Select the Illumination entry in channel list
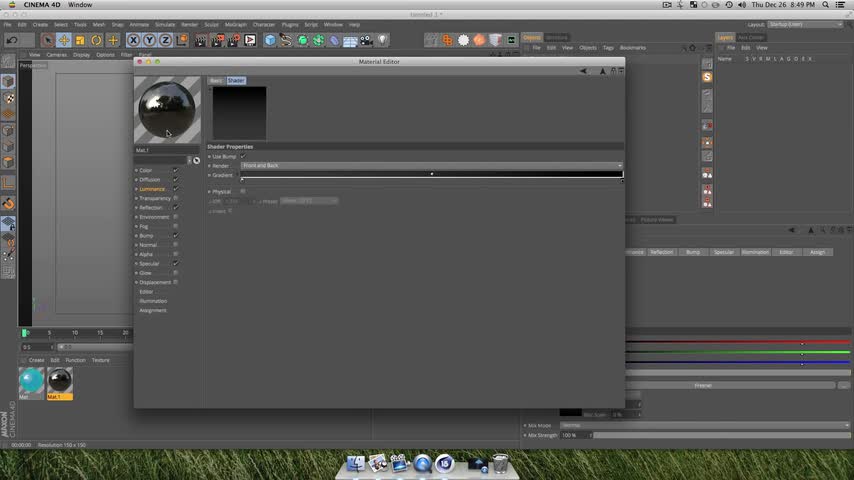Viewport: 854px width, 480px height. click(153, 301)
